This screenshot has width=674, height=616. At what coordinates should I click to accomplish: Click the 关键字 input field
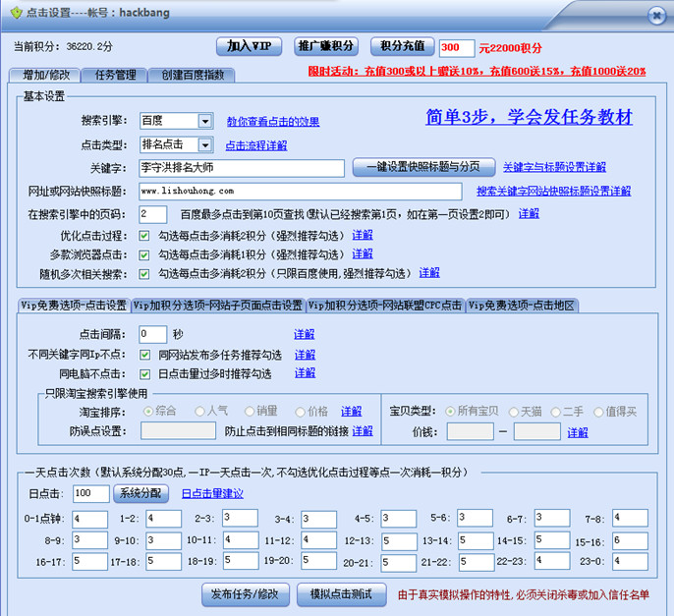point(241,168)
